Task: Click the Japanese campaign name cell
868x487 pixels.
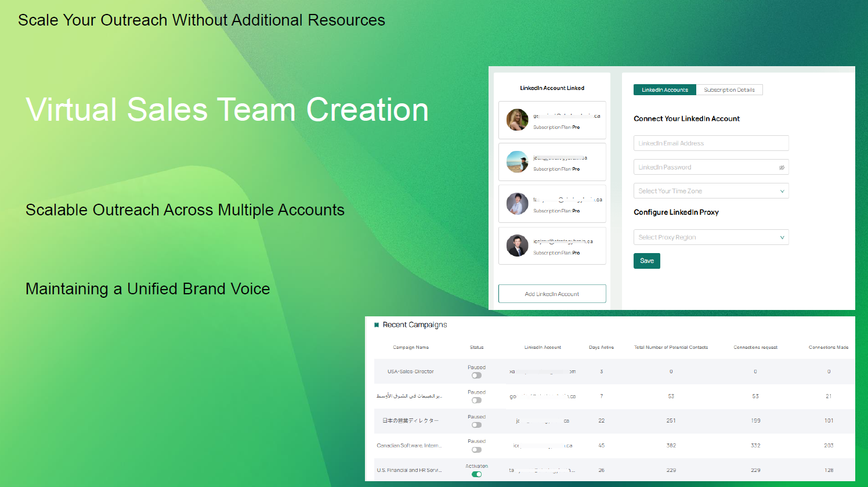Action: tap(411, 421)
